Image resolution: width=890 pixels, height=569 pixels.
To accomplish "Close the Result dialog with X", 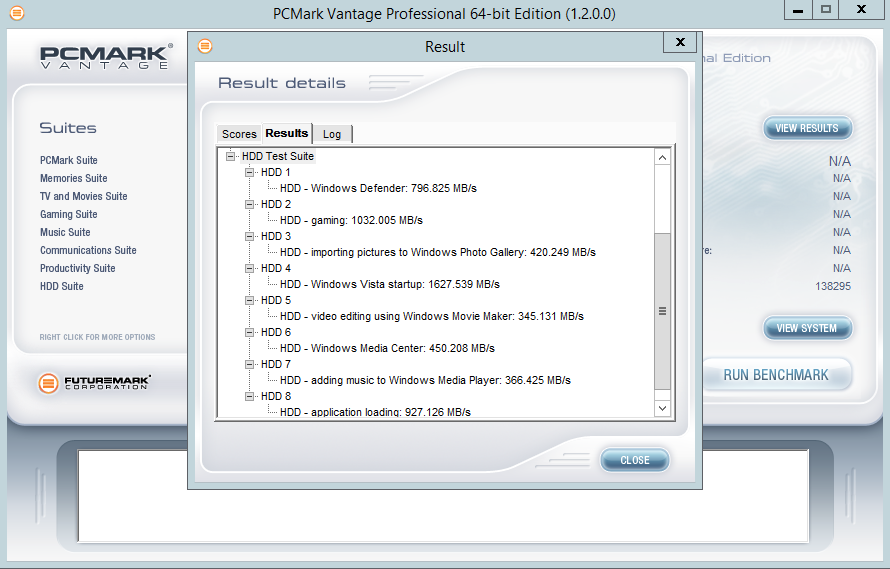I will (680, 42).
